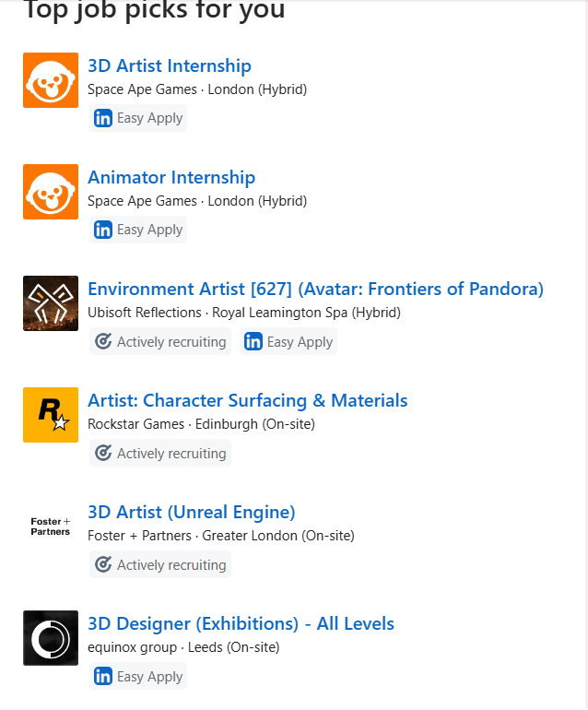Viewport: 588px width, 710px height.
Task: Open the 3D Artist (Unreal Engine) listing
Action: coord(192,512)
